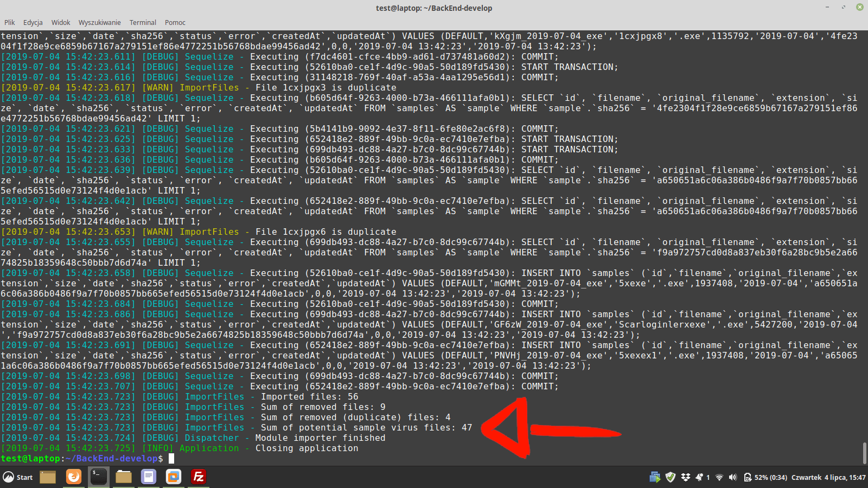The image size is (868, 488).
Task: Click the line 'File 1cxjpgx6 is duplicate'
Action: [x=326, y=232]
